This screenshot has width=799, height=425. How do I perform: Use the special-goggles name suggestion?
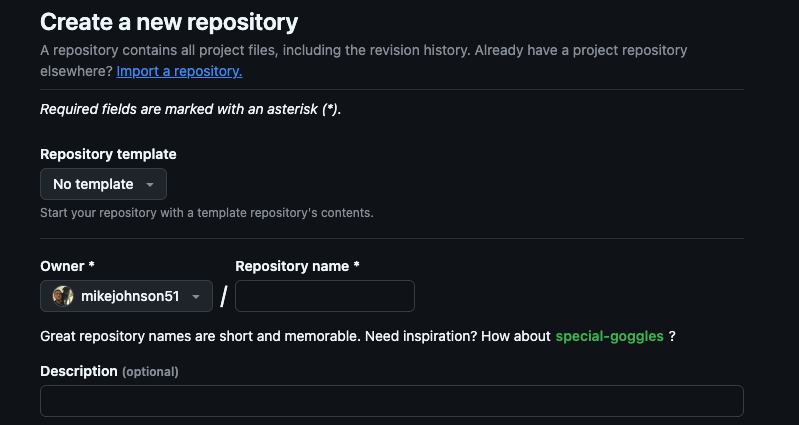pyautogui.click(x=609, y=336)
